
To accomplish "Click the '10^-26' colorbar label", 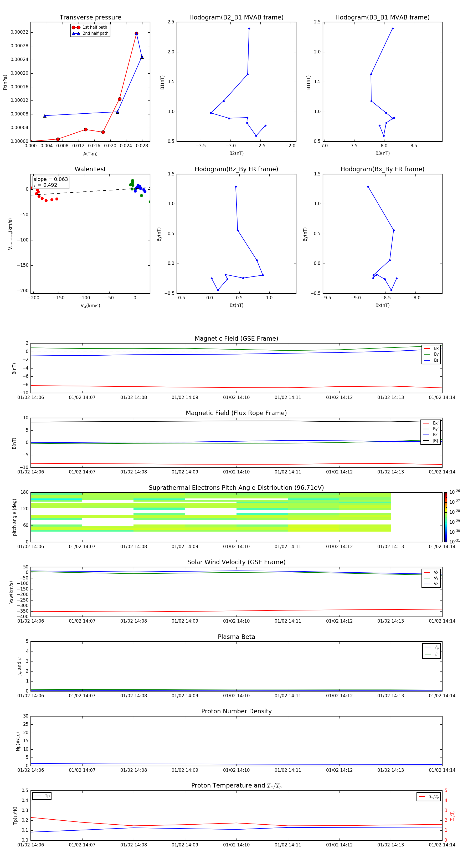I will tap(455, 492).
